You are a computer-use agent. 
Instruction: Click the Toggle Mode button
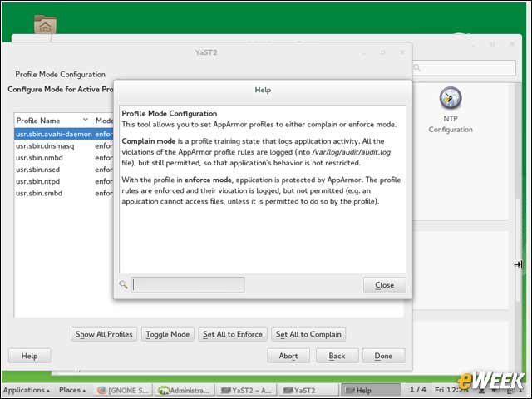pyautogui.click(x=168, y=334)
